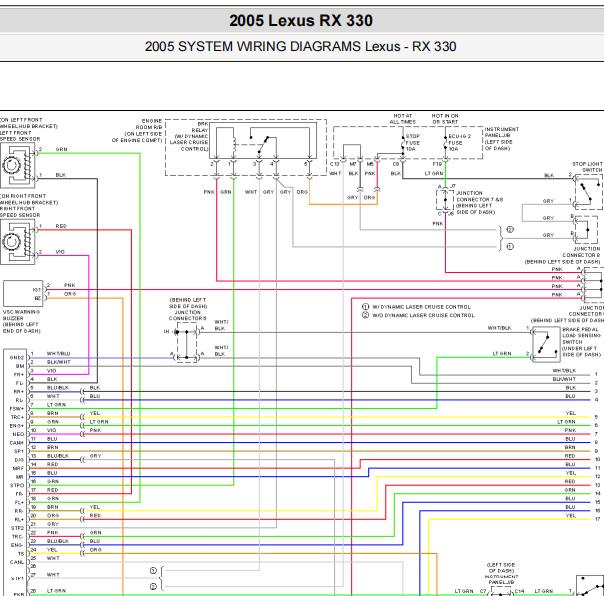604x596 pixels.
Task: Select the Junction Connector 7 & 8 box
Action: pos(445,200)
